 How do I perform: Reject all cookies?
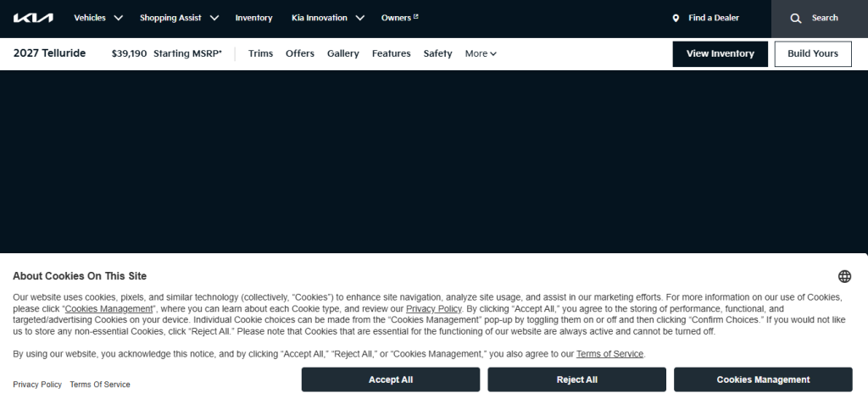576,379
